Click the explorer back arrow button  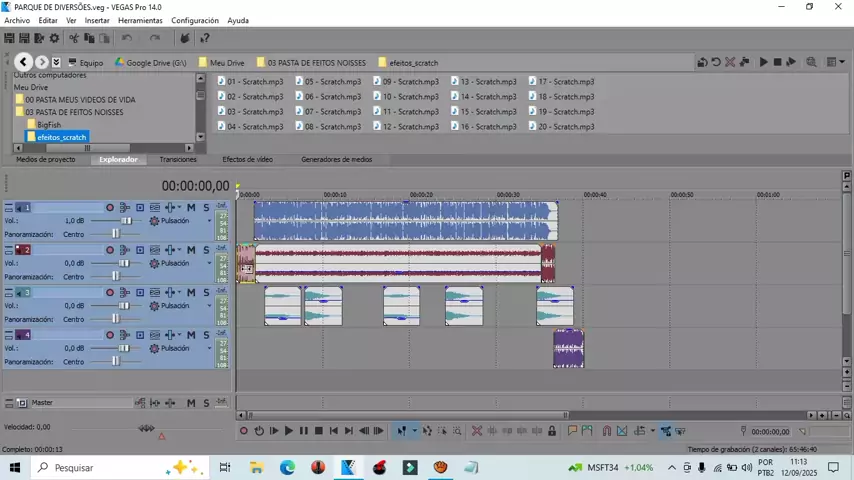24,62
